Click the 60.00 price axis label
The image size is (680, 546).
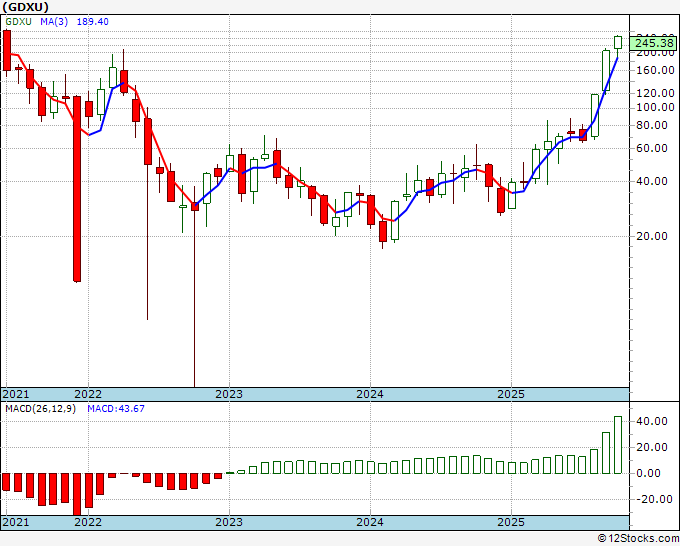tap(651, 148)
